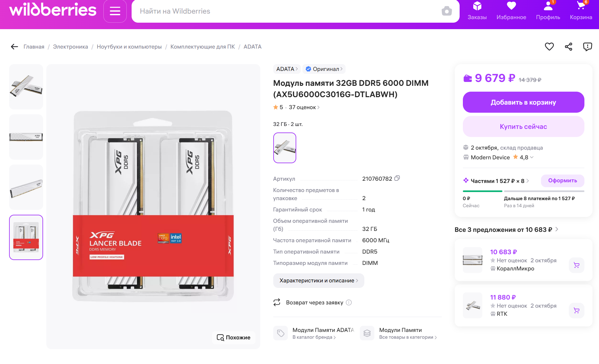Click the report feedback speech-bubble icon
599x364 pixels.
587,47
